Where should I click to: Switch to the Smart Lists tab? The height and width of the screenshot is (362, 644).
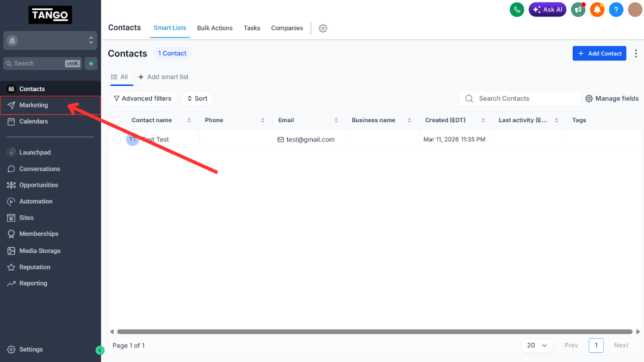point(170,28)
